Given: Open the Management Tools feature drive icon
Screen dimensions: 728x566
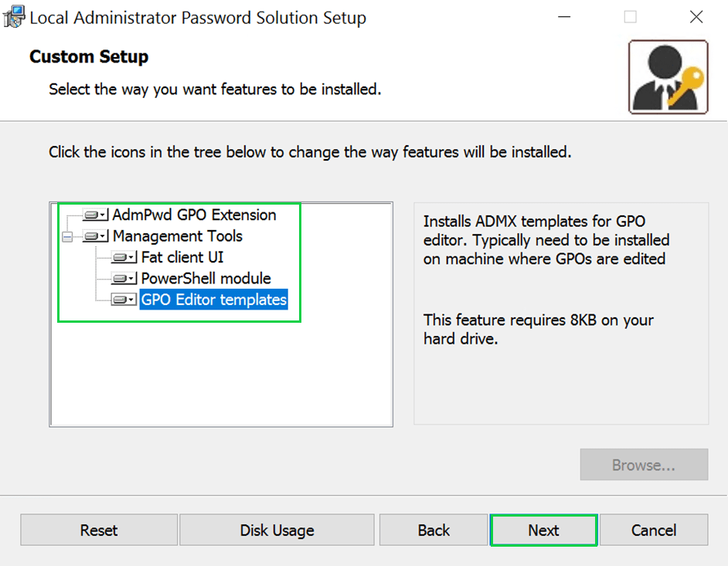Looking at the screenshot, I should tap(96, 236).
